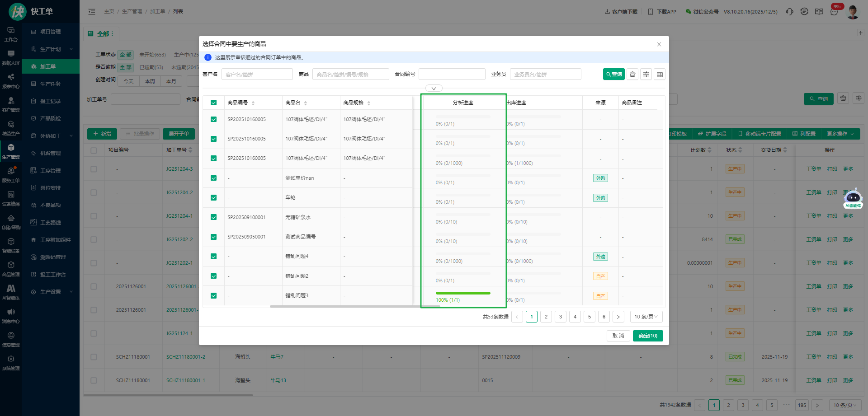Viewport: 868px width, 416px height.
Task: Click the clear-filters broom icon in dialog
Action: (632, 75)
